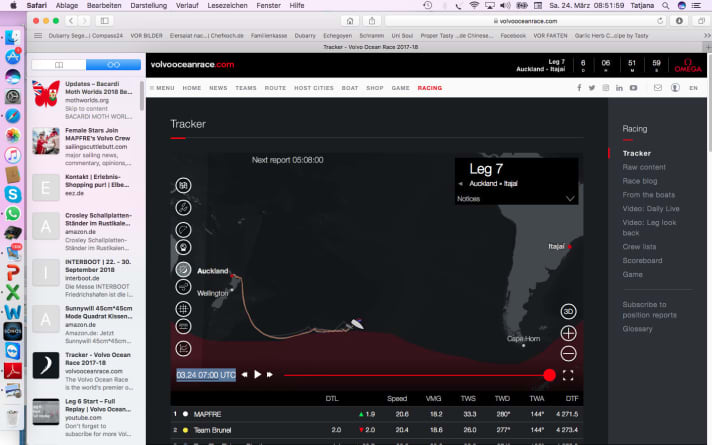Show Safari downloads button
The width and height of the screenshot is (712, 445).
(x=679, y=21)
